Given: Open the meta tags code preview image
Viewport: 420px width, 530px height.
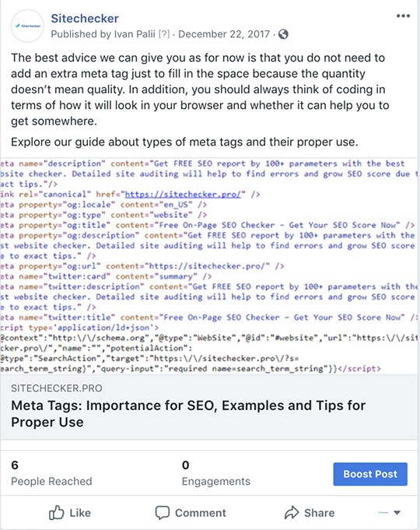Looking at the screenshot, I should (x=209, y=265).
